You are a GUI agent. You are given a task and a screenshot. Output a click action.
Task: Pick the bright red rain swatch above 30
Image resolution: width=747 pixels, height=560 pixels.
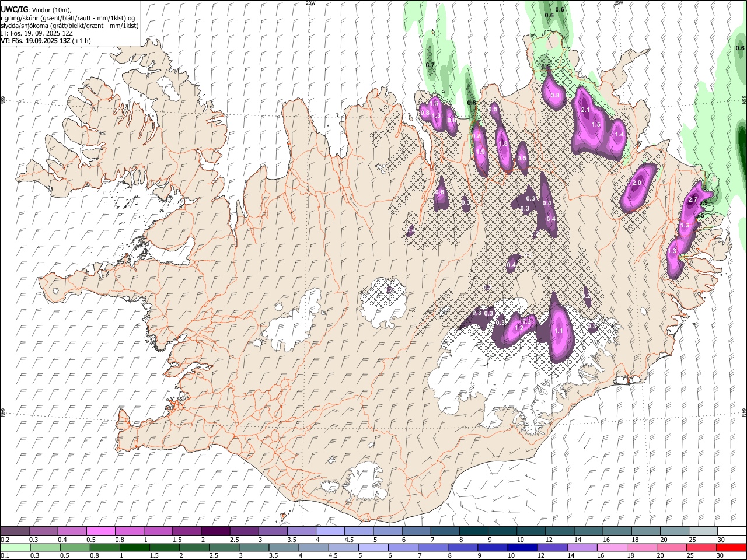731,547
